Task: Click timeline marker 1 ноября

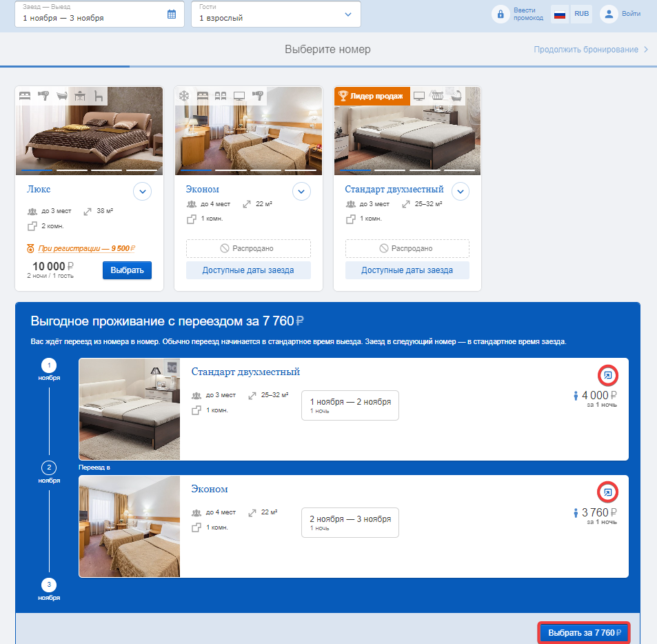Action: click(49, 365)
